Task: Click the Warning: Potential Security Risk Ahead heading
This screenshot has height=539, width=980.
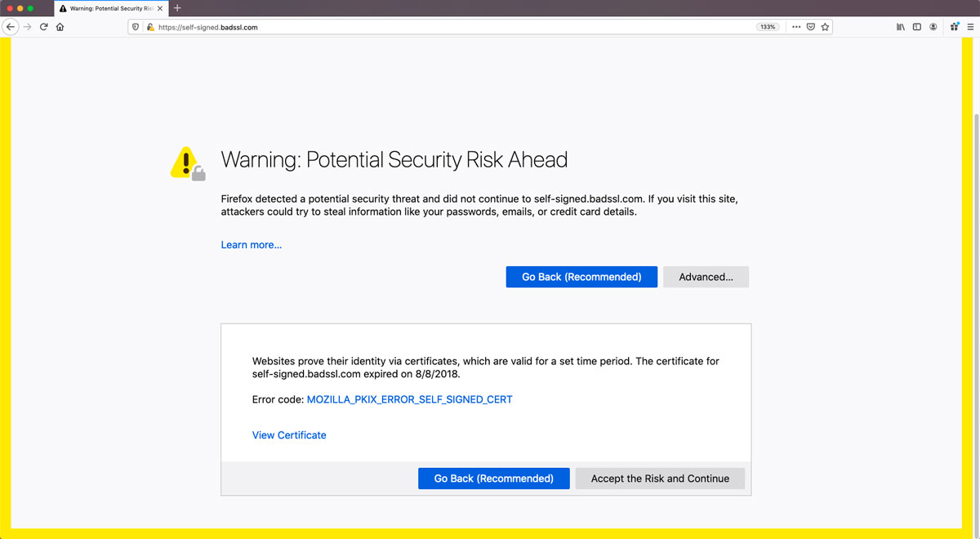Action: point(394,159)
